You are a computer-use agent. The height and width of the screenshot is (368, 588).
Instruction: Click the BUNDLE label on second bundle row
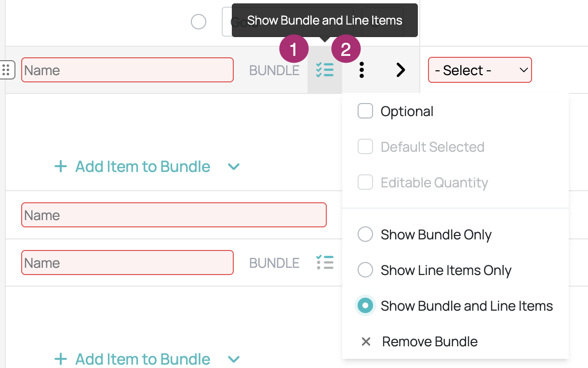coord(274,263)
